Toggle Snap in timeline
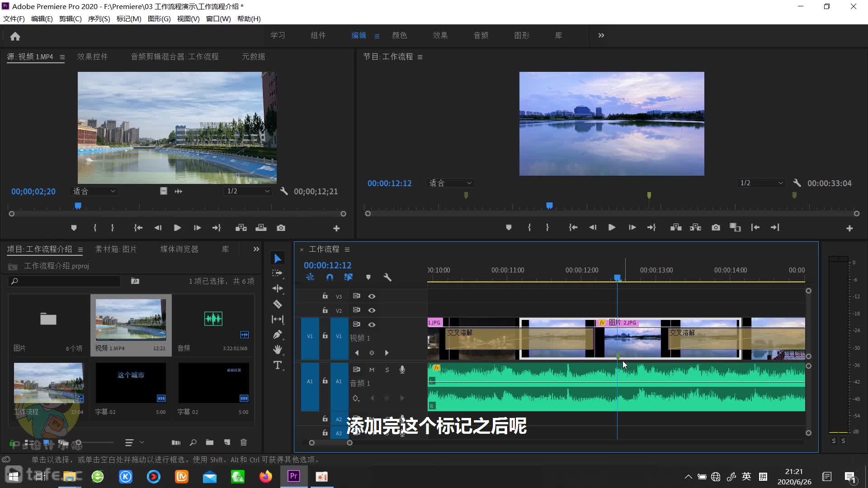This screenshot has height=488, width=868. [x=330, y=277]
